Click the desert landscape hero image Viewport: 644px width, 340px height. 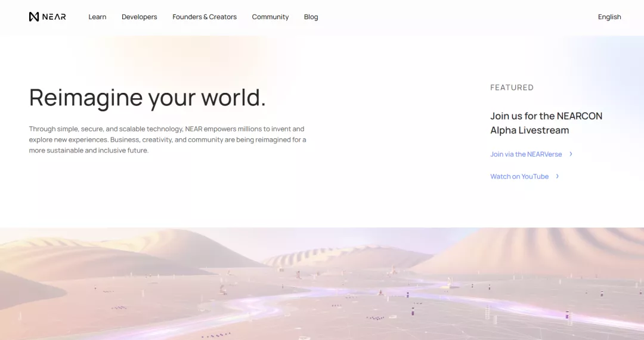322,284
